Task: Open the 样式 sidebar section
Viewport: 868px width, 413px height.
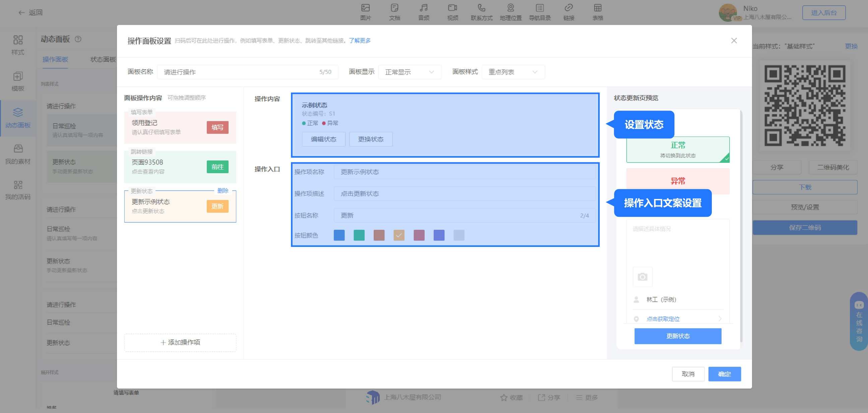Action: click(x=18, y=45)
